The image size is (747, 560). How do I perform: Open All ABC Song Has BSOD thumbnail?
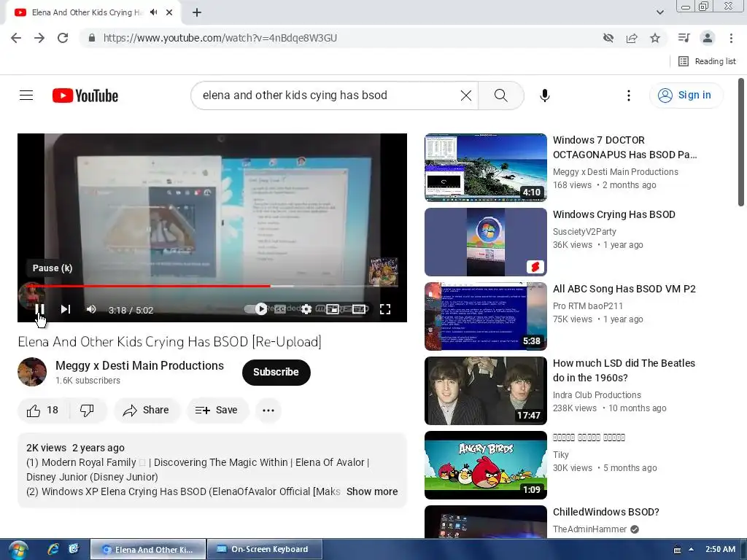[x=485, y=316]
